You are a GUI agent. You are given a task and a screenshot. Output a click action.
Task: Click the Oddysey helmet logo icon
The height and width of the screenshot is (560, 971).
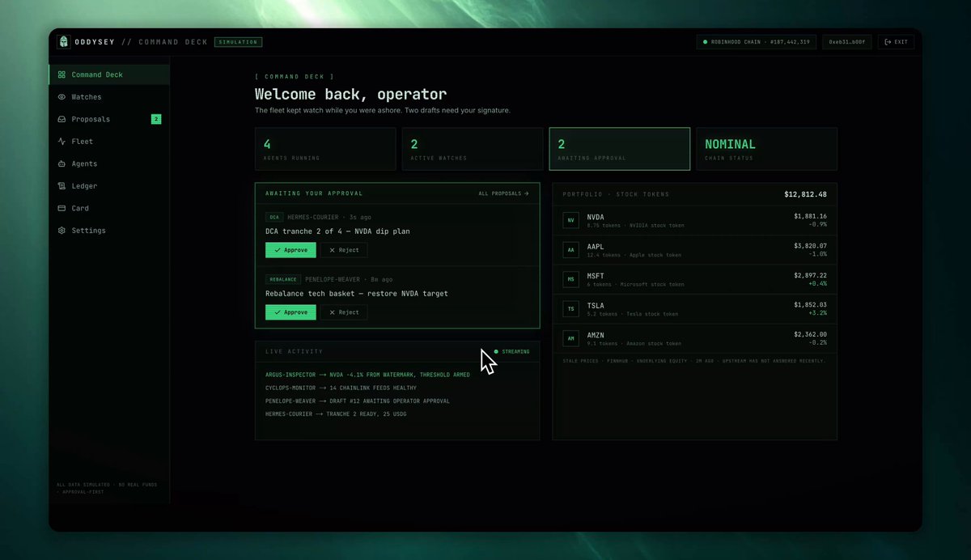[x=64, y=42]
